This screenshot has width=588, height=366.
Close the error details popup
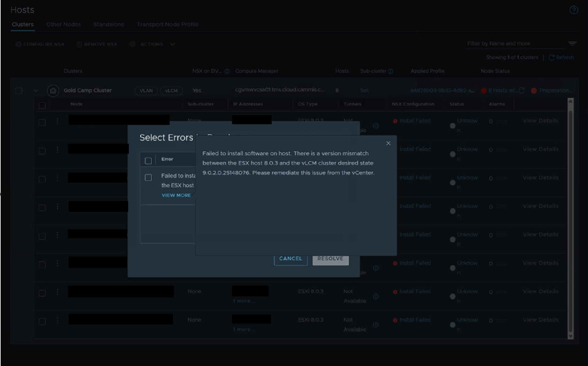(x=388, y=143)
